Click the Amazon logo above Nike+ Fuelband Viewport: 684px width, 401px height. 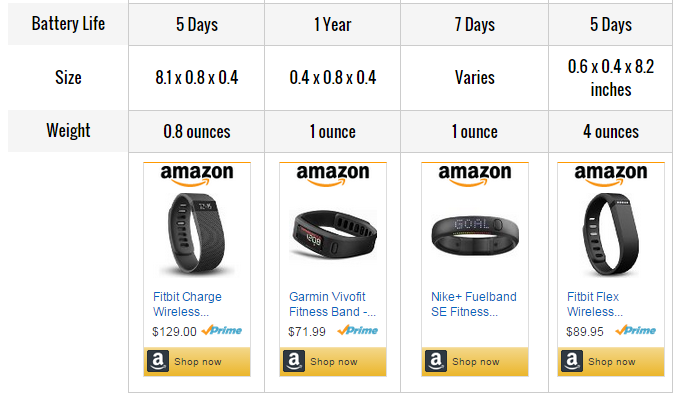click(x=475, y=175)
